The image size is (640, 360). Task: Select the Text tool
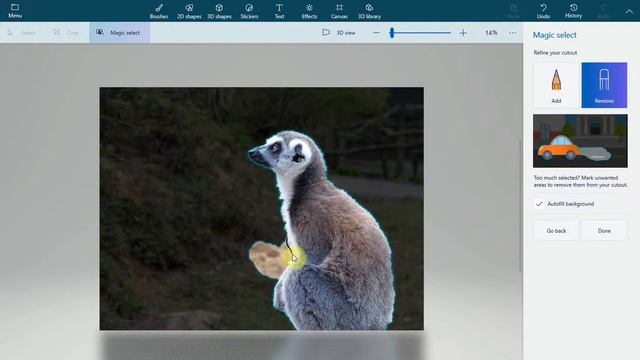coord(279,11)
